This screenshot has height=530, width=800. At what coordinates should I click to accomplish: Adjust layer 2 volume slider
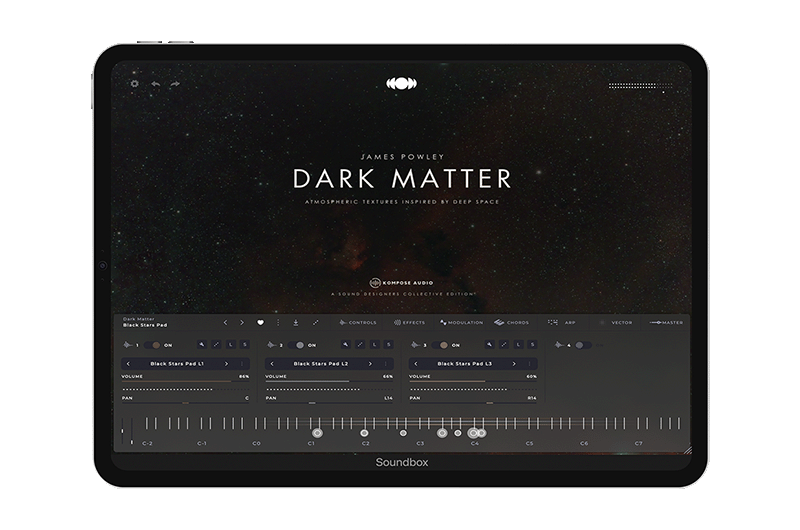pyautogui.click(x=329, y=382)
